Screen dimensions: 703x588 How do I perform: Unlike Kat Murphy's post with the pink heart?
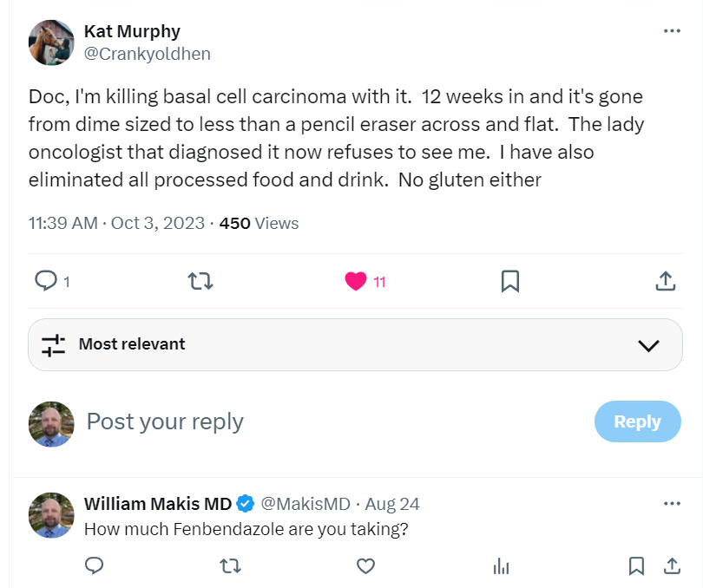(x=356, y=281)
